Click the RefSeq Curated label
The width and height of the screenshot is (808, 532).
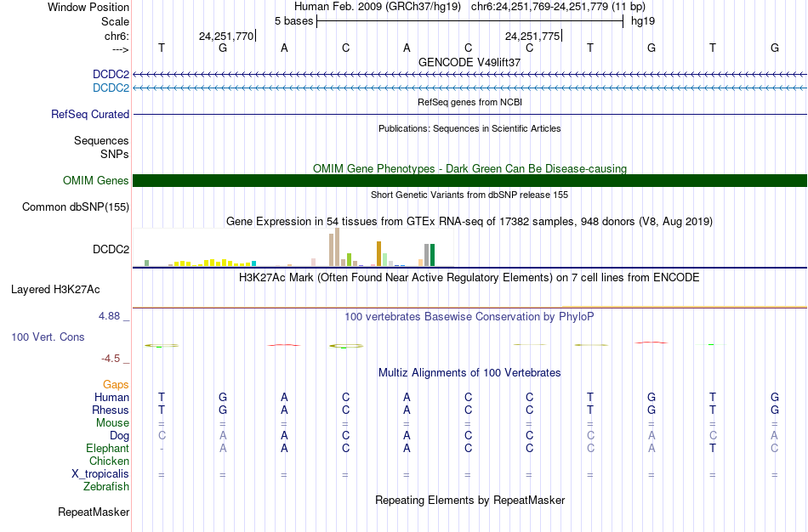(x=89, y=115)
